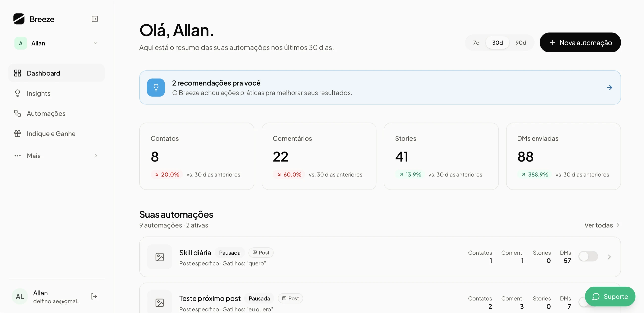The width and height of the screenshot is (644, 313).
Task: Open the Dashboard menu item
Action: 56,73
